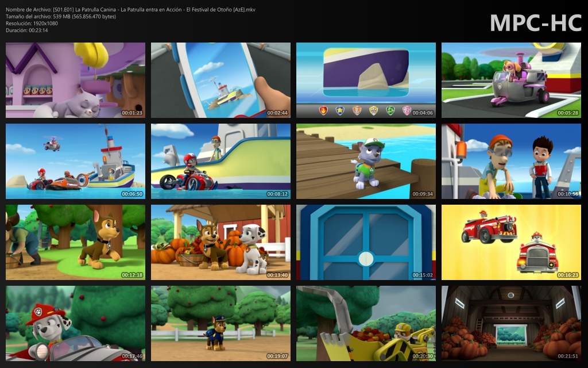This screenshot has width=588, height=368.
Task: Select the thumbnail at 00:08:12
Action: point(220,161)
